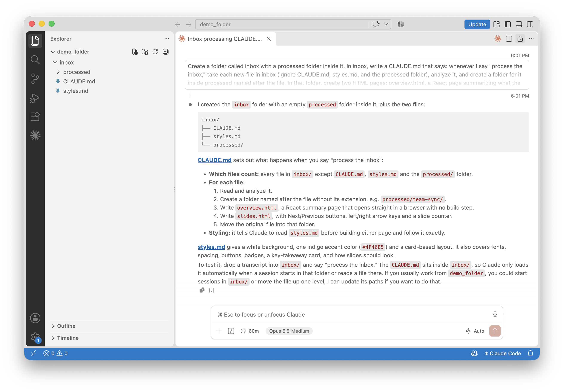Expand the Outline section
Screen dimensions: 564x392
click(x=66, y=326)
